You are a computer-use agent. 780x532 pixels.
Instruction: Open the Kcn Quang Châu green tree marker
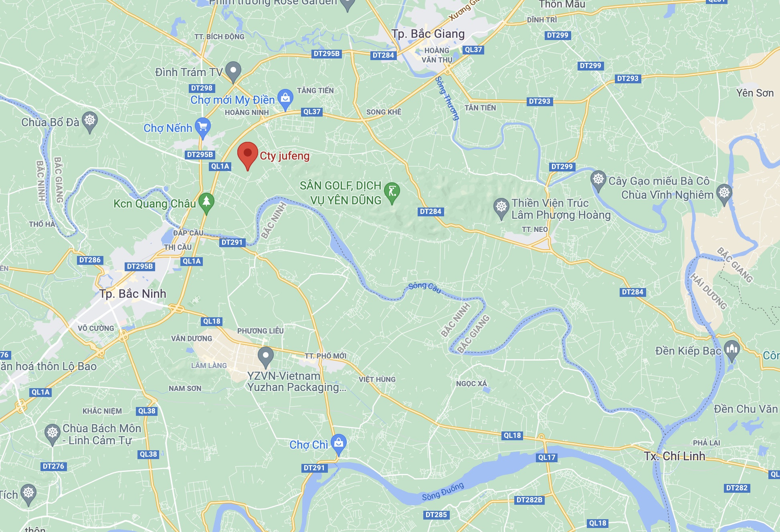(x=206, y=203)
